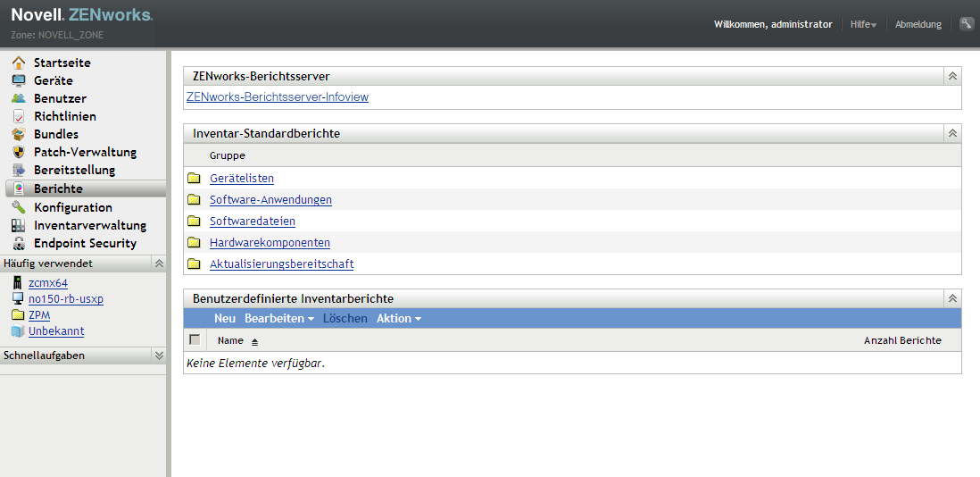Collapse the ZENworks-Berichtsserver panel
The image size is (980, 477).
tap(952, 77)
